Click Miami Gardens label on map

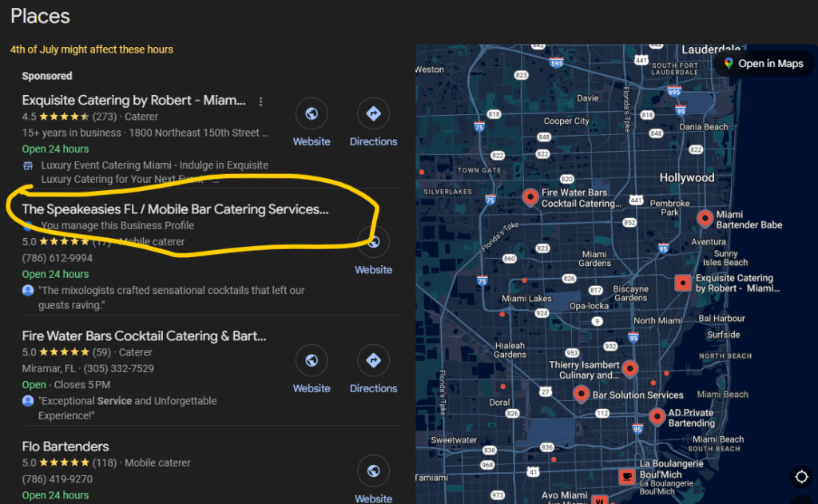(594, 259)
